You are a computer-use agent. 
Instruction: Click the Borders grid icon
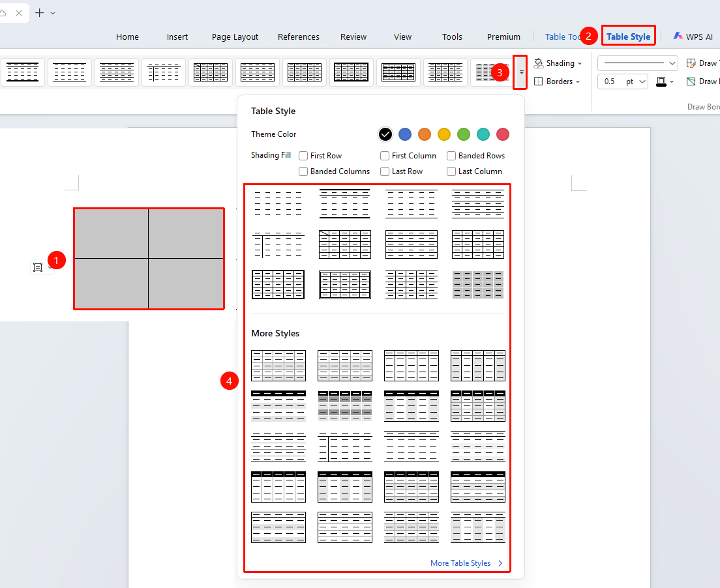(x=539, y=81)
